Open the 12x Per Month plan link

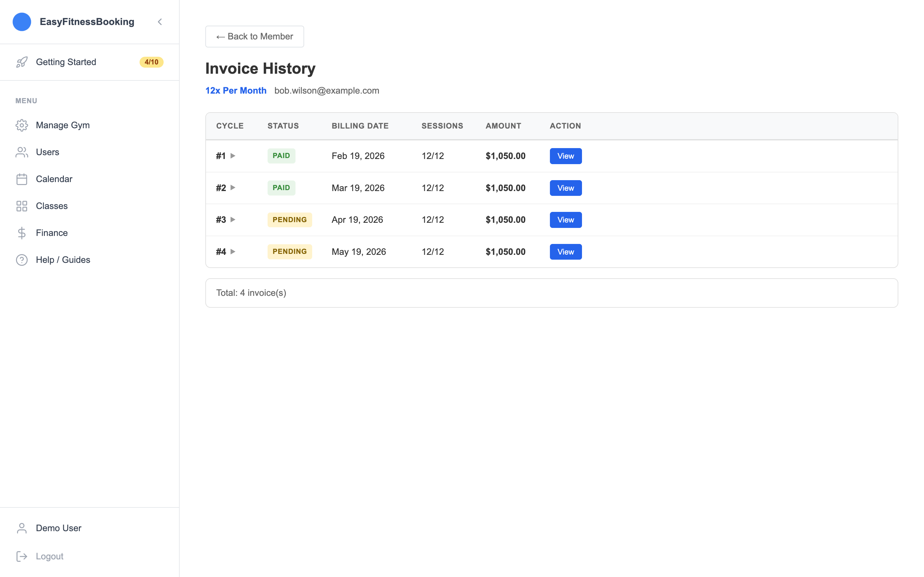(235, 90)
